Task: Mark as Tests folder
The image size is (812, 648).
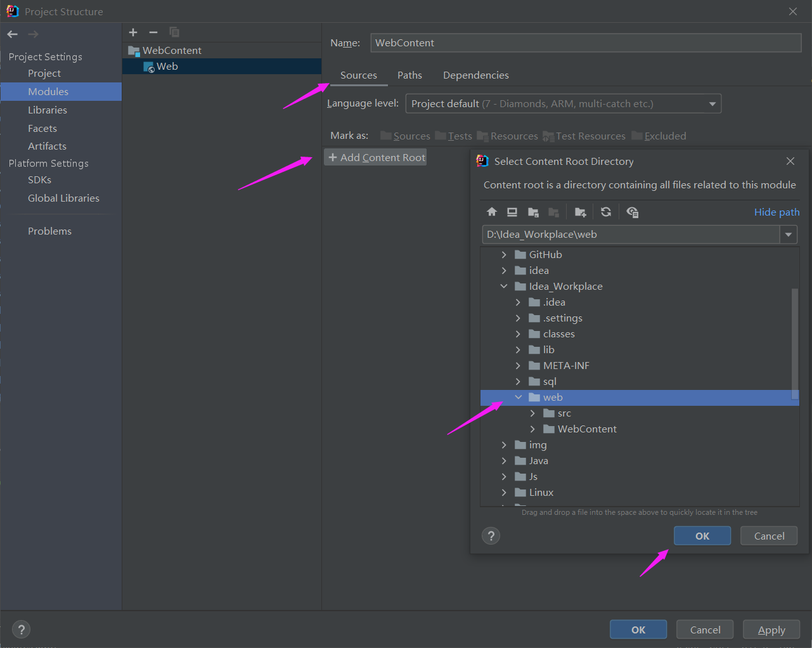Action: (x=453, y=136)
